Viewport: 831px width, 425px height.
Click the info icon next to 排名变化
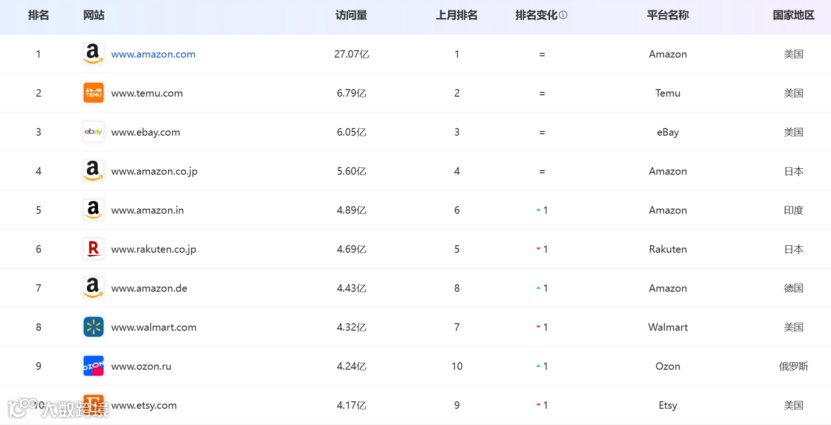click(563, 15)
